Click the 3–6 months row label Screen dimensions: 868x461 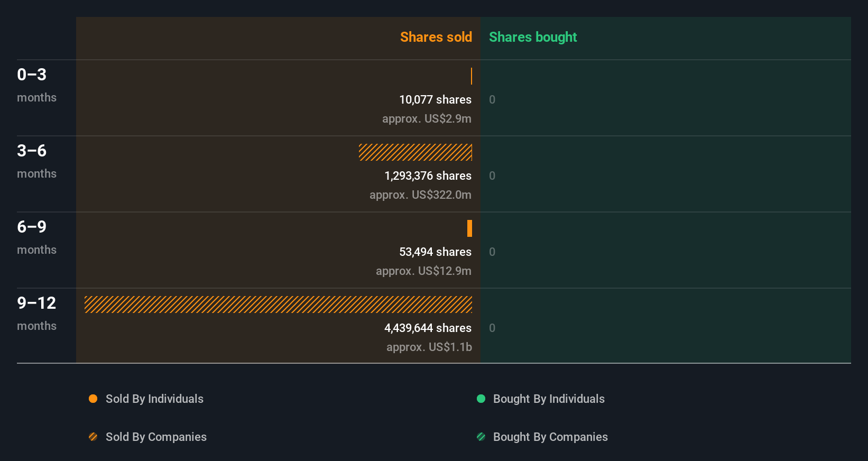(36, 162)
